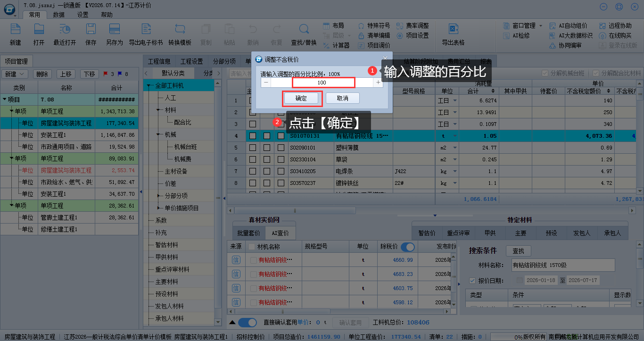
Task: Switch to the AI查价 tab
Action: pyautogui.click(x=280, y=233)
